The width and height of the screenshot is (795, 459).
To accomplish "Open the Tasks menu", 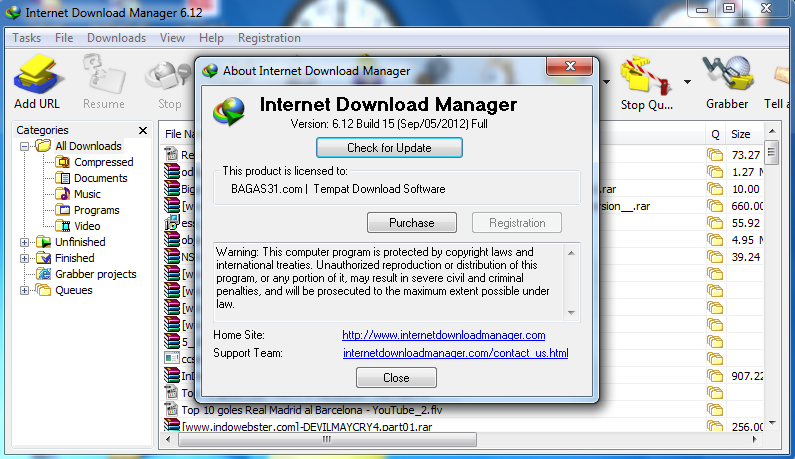I will coord(26,38).
